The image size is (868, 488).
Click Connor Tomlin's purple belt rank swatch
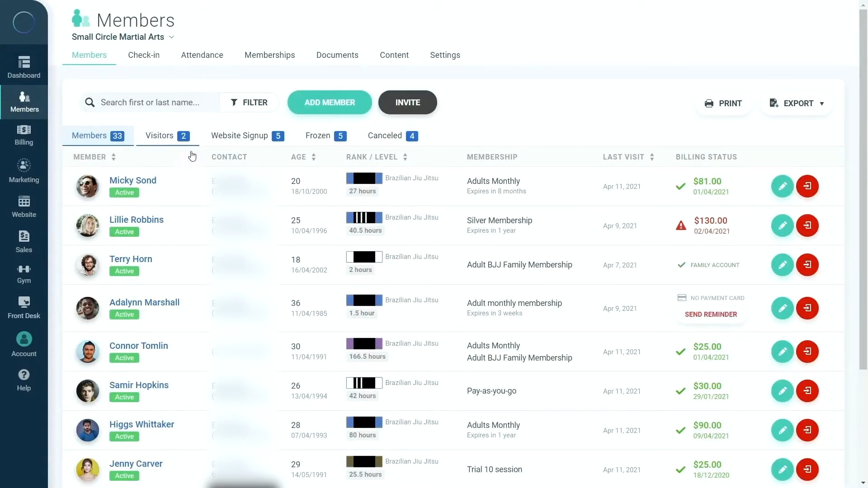click(364, 344)
